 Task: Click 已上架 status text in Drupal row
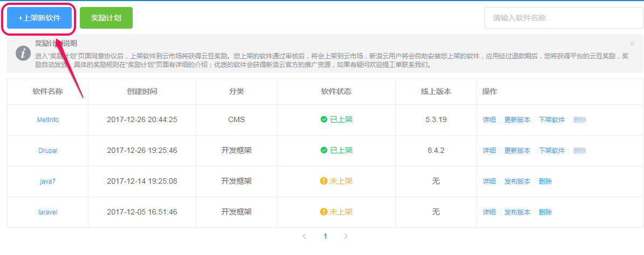(x=341, y=151)
